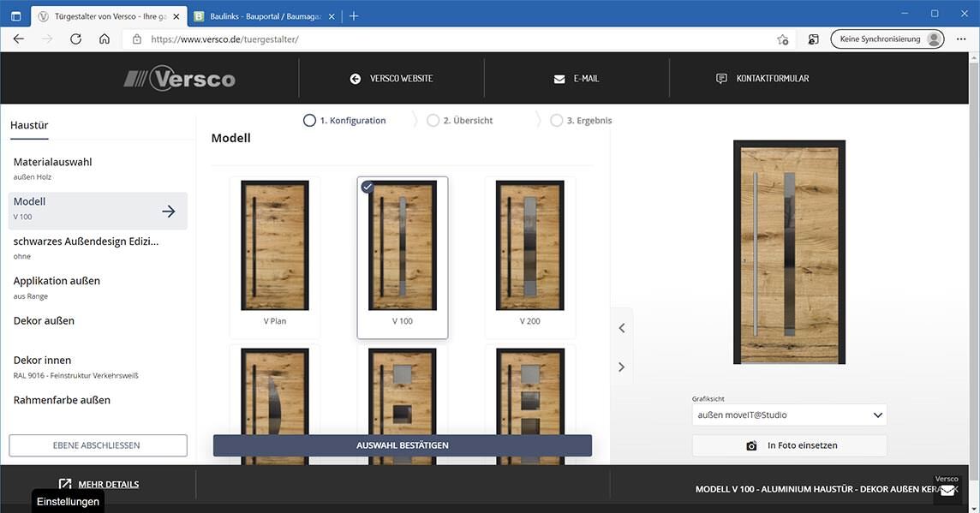The width and height of the screenshot is (980, 513).
Task: Choose the V Plan door model
Action: coord(275,257)
